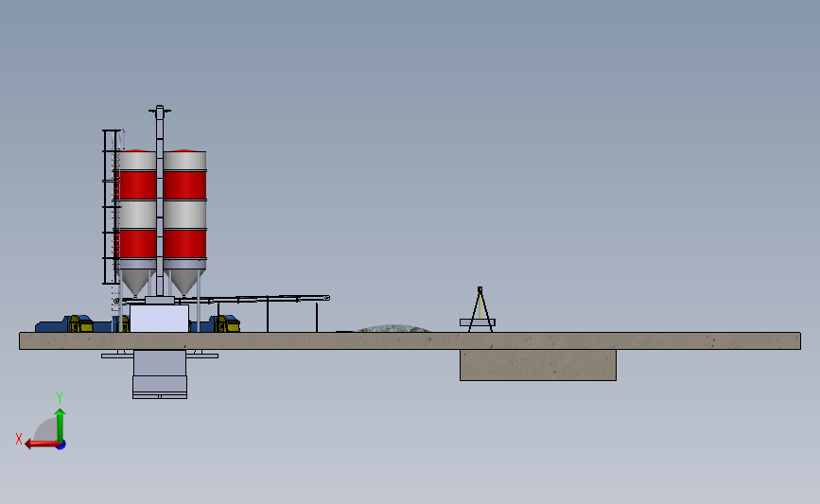Click the green Y axis arrow of the triad
Screen dimensions: 820x504
61,425
